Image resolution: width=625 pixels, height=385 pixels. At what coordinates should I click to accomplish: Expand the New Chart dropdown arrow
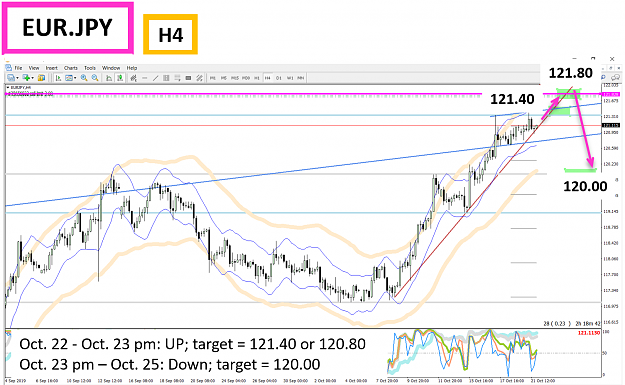pos(17,78)
